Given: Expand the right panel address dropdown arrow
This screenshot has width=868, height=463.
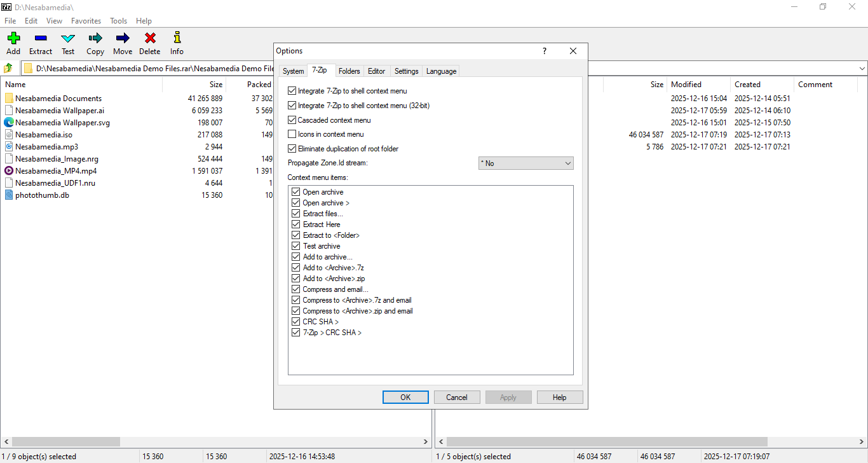Looking at the screenshot, I should pos(862,68).
